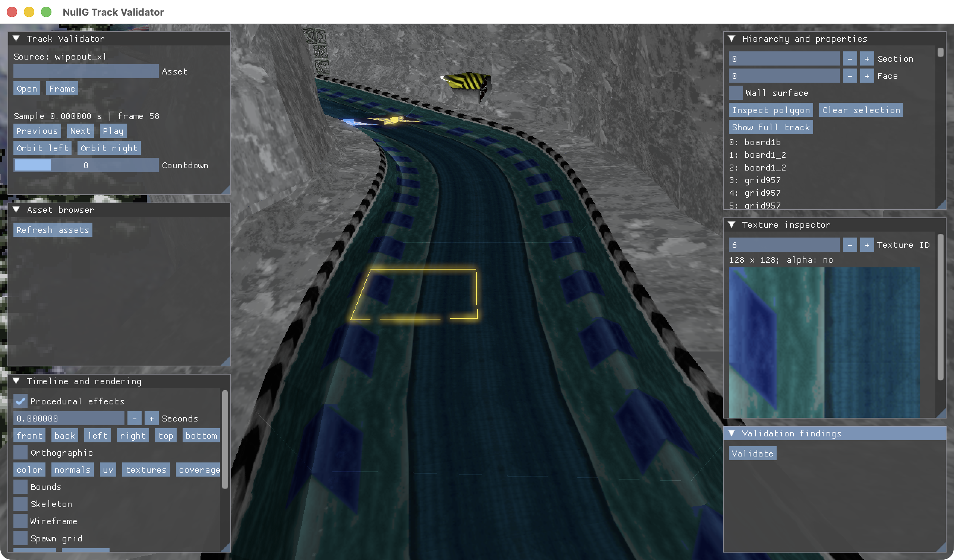954x560 pixels.
Task: Advance to Next sample
Action: [80, 131]
